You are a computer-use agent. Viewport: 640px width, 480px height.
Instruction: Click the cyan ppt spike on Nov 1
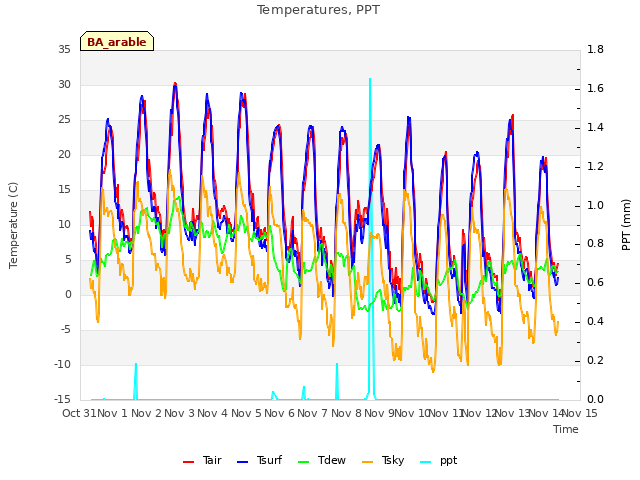pyautogui.click(x=136, y=381)
